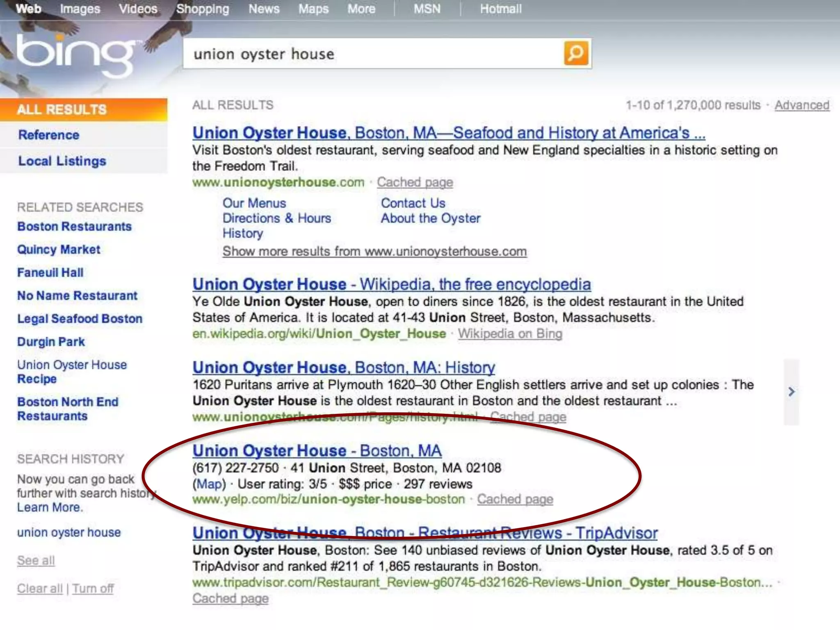840x630 pixels.
Task: Switch to the Videos tab
Action: (138, 9)
